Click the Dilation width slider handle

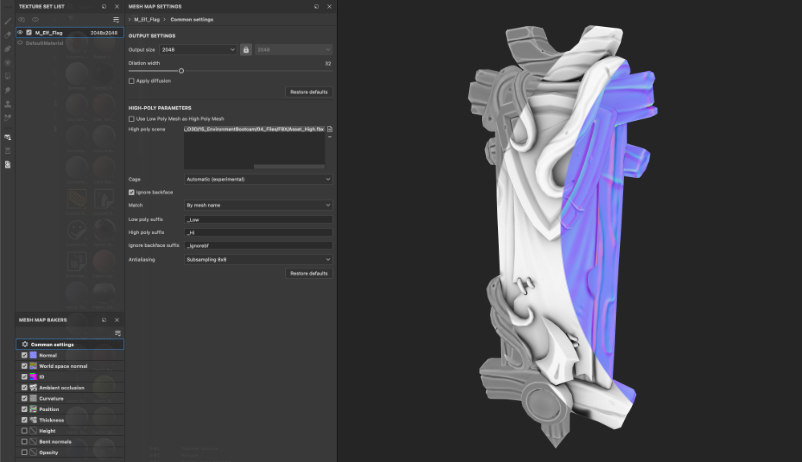[x=181, y=71]
